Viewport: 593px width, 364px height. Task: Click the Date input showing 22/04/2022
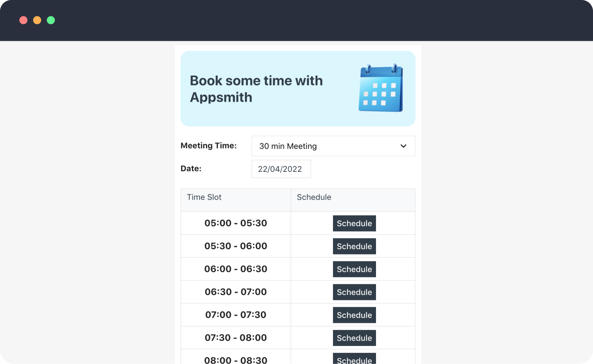click(281, 169)
